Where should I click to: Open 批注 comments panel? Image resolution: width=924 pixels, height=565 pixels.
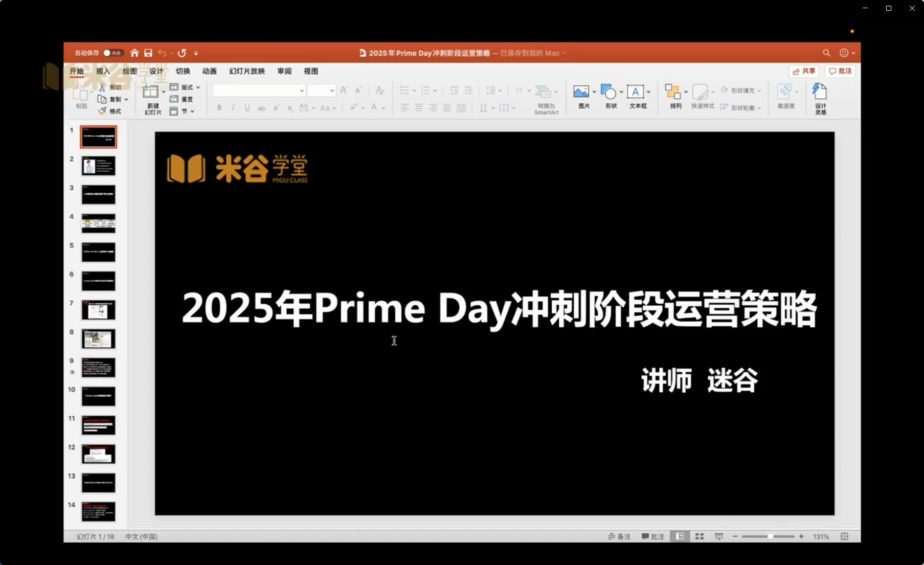click(840, 71)
